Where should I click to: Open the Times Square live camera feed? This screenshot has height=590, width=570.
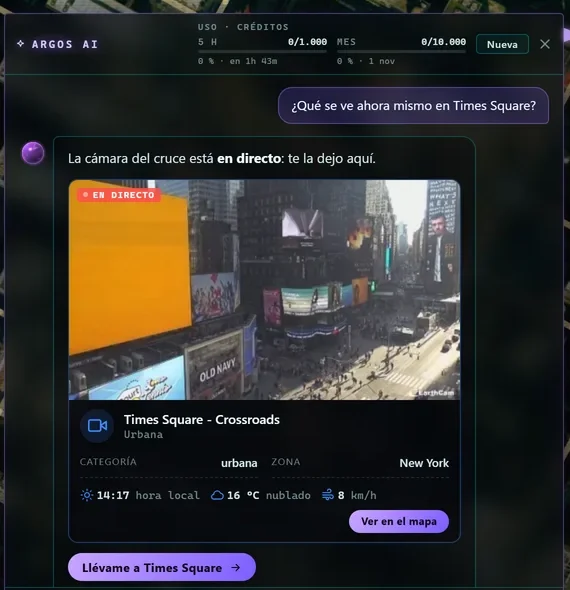(x=264, y=290)
